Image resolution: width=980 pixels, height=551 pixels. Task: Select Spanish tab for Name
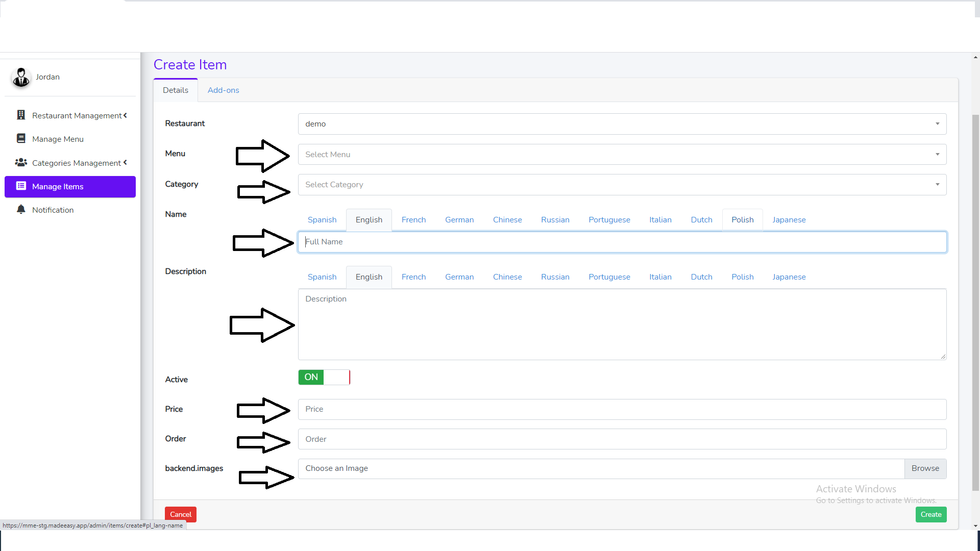[x=322, y=220]
